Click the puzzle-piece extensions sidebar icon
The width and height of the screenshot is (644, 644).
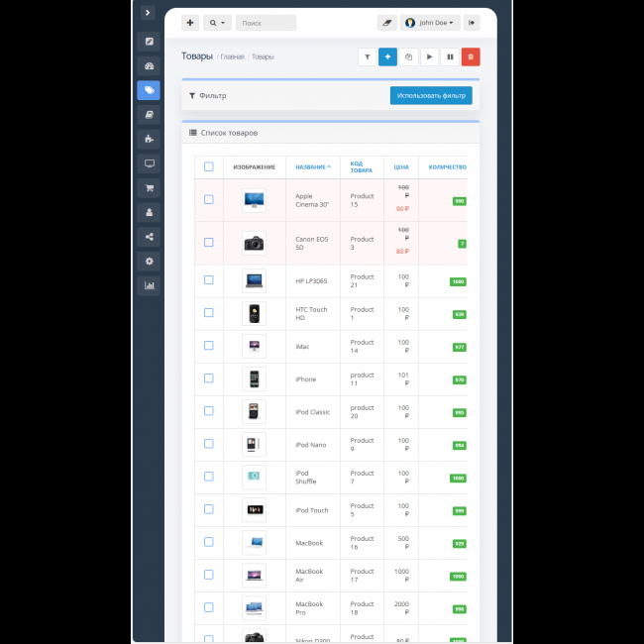click(x=149, y=139)
